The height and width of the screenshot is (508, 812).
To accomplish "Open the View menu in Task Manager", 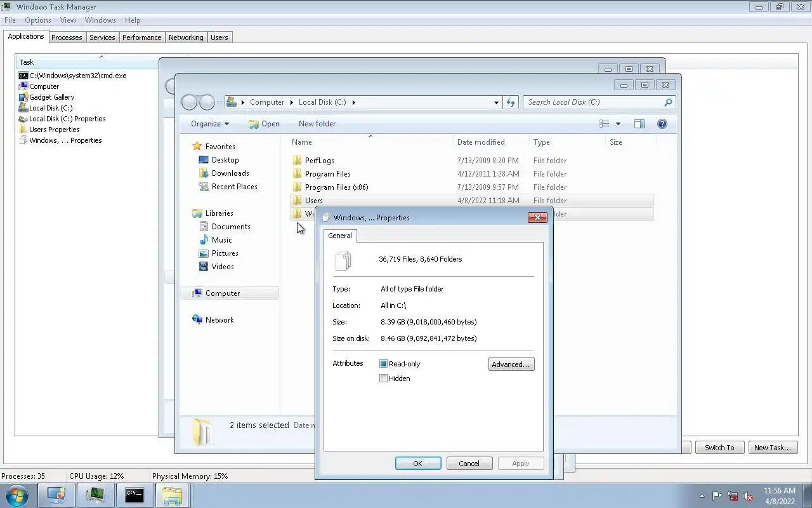I will coord(68,20).
